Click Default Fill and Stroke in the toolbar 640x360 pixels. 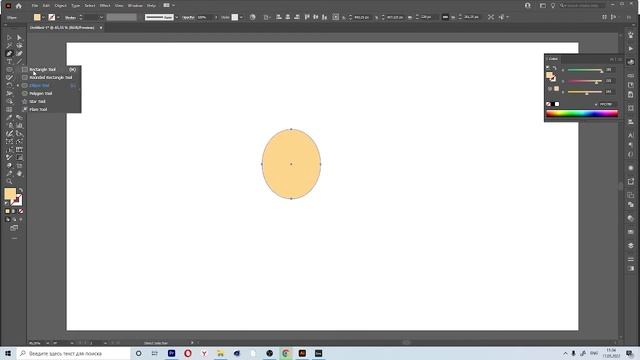coord(7,203)
